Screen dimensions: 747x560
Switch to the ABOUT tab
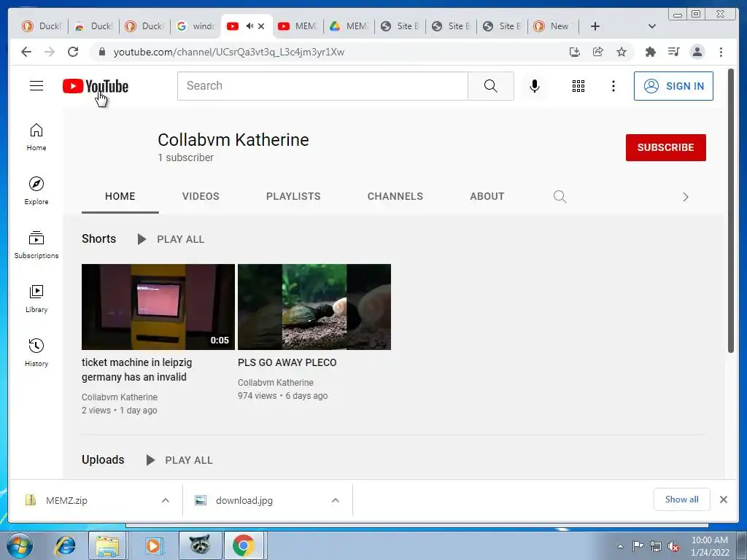pyautogui.click(x=487, y=196)
